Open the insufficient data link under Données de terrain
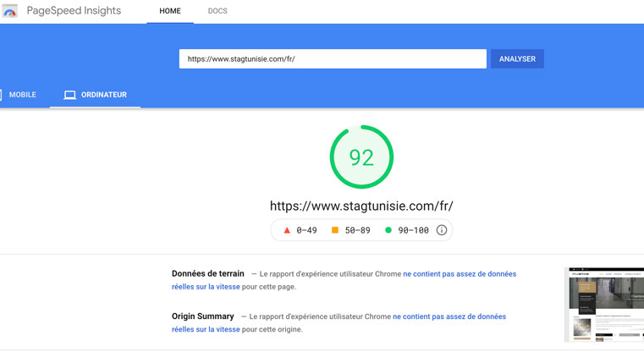The image size is (644, 352). coord(344,280)
